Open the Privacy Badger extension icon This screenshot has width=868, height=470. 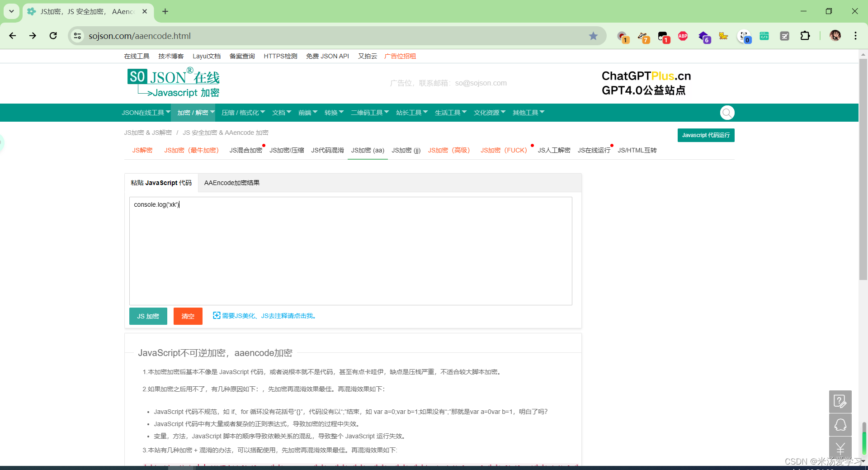coord(643,36)
